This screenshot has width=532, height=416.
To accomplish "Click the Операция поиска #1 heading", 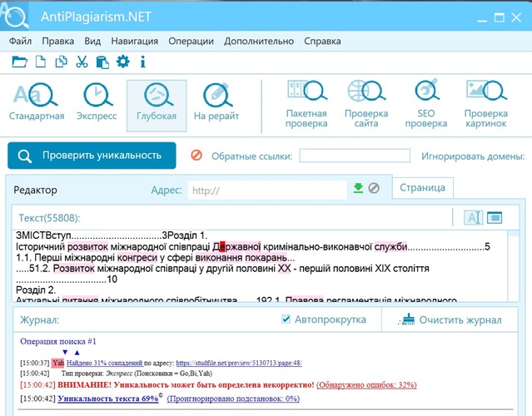I will (x=58, y=341).
